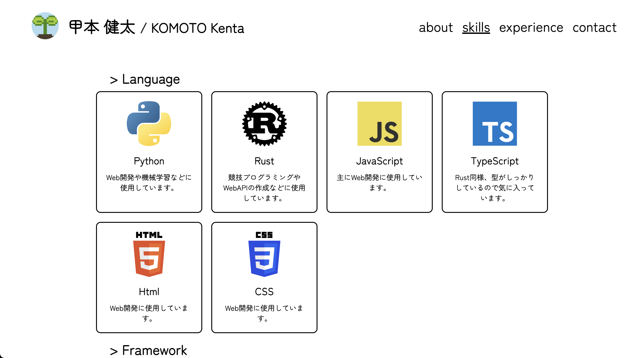Image resolution: width=644 pixels, height=358 pixels.
Task: Open the contact navigation link
Action: point(594,28)
